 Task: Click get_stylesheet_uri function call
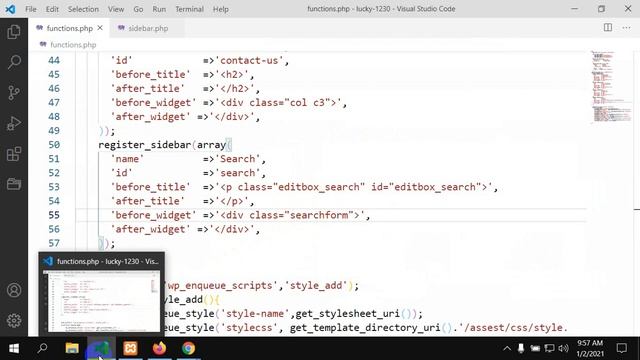point(347,313)
